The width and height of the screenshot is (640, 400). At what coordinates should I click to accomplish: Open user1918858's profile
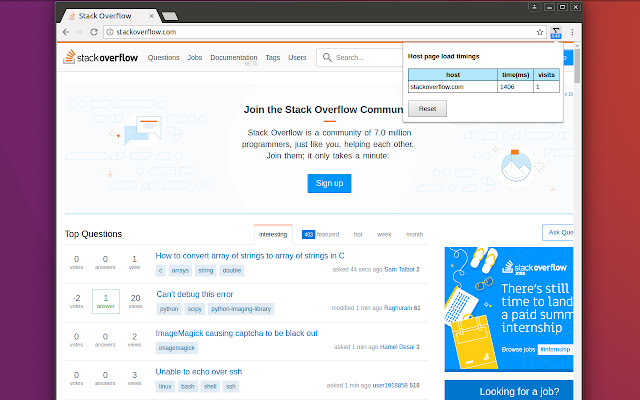click(390, 385)
